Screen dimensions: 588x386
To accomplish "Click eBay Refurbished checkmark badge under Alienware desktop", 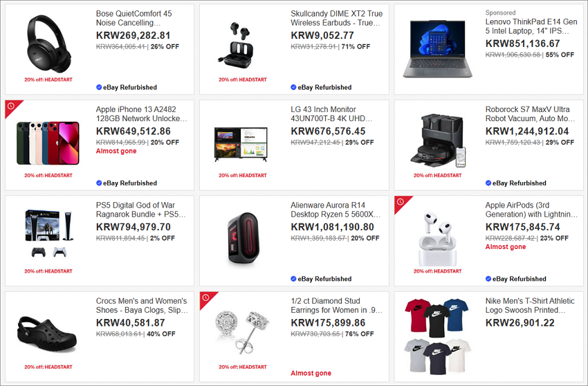I will (293, 279).
